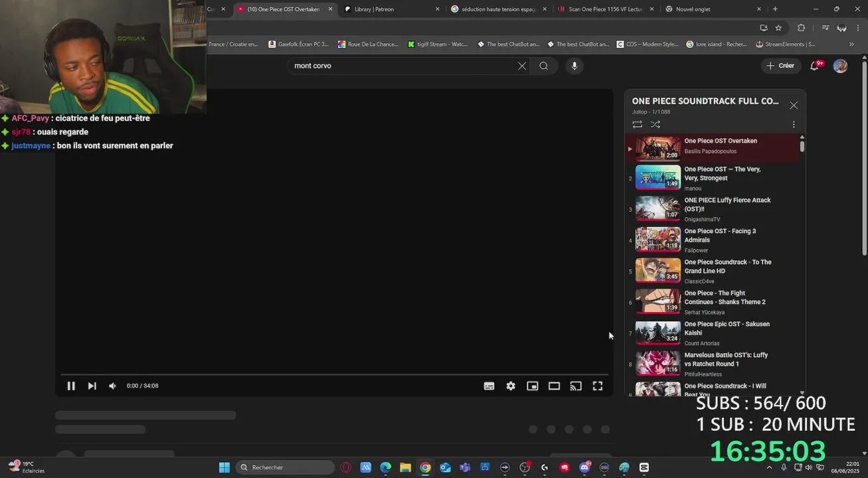Viewport: 868px width, 478px height.
Task: Play One Piece Epic OST Sakusen Kaishi
Action: (712, 333)
